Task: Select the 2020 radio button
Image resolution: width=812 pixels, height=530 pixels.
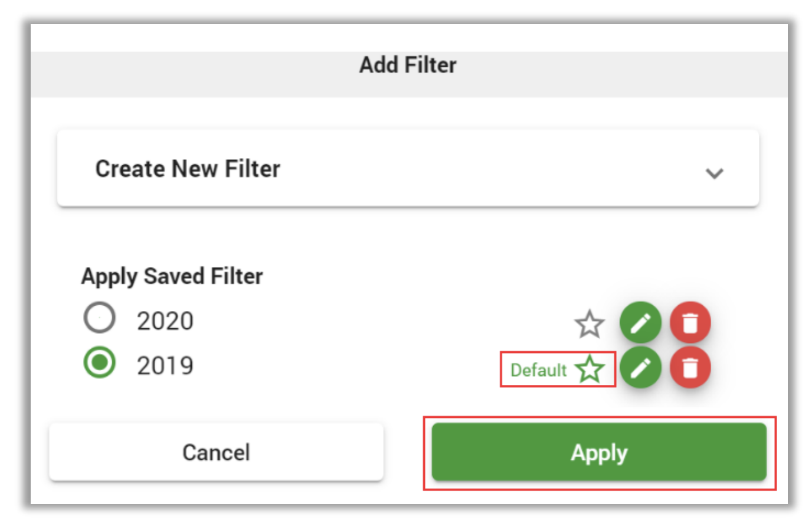Action: coord(99,318)
